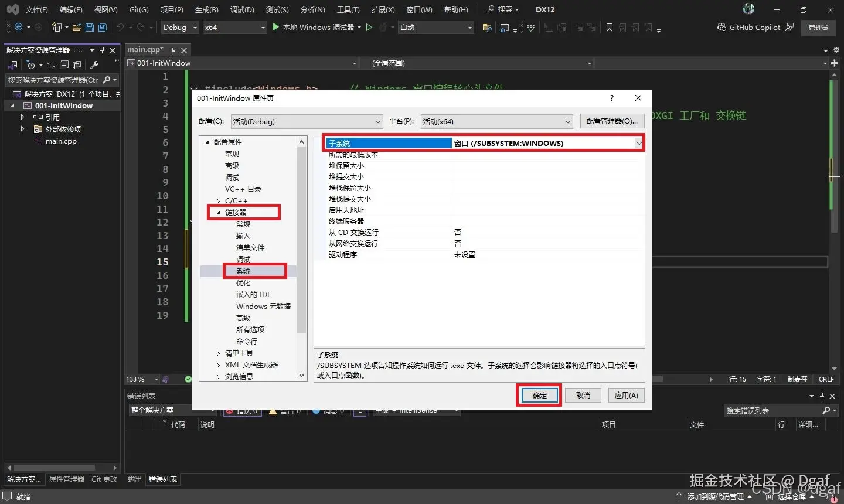
Task: Click the solution explorer properties wrench icon
Action: (x=94, y=65)
